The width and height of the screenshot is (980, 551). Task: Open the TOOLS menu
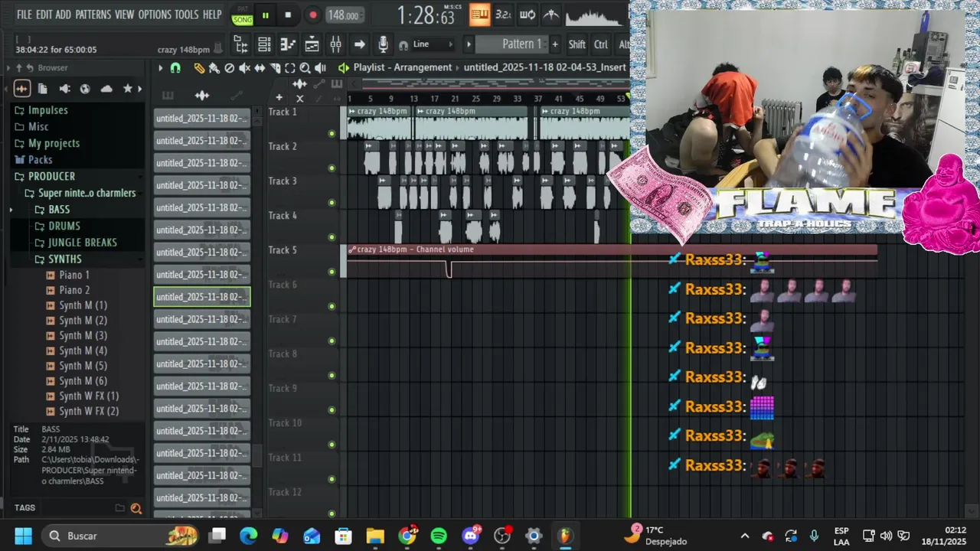tap(186, 15)
